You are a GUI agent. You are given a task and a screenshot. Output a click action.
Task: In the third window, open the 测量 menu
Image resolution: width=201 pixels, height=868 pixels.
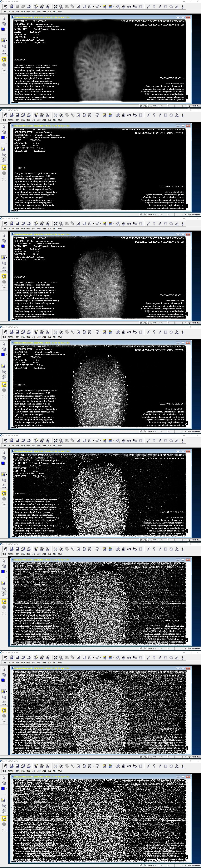pos(44,228)
